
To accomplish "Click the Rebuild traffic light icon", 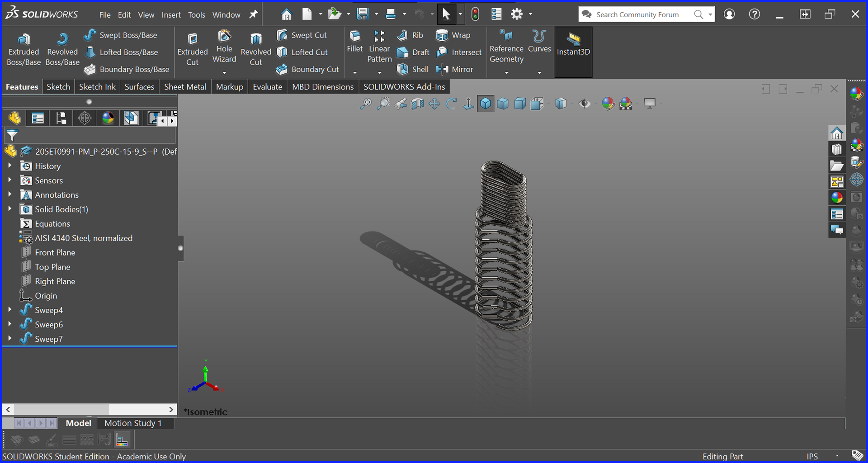I will coord(475,14).
